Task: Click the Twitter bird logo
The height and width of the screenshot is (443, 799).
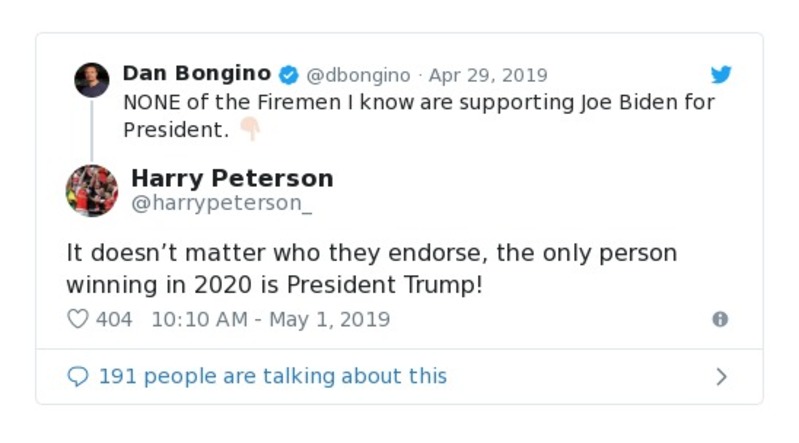Action: (720, 75)
